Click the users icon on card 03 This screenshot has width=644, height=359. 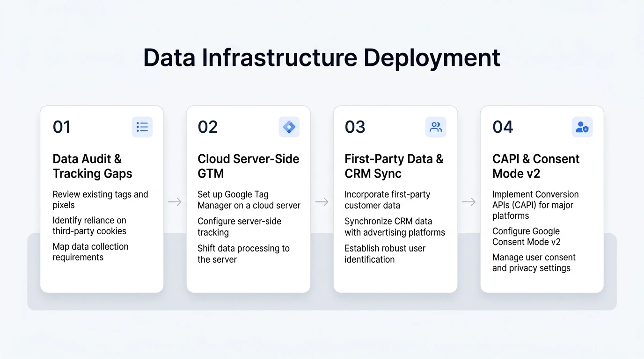pyautogui.click(x=436, y=127)
